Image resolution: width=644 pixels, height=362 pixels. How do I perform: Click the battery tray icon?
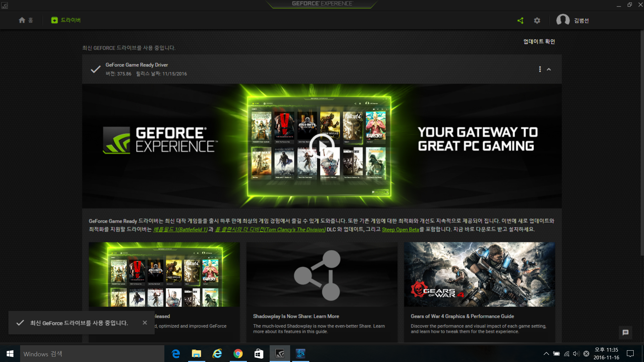point(556,354)
